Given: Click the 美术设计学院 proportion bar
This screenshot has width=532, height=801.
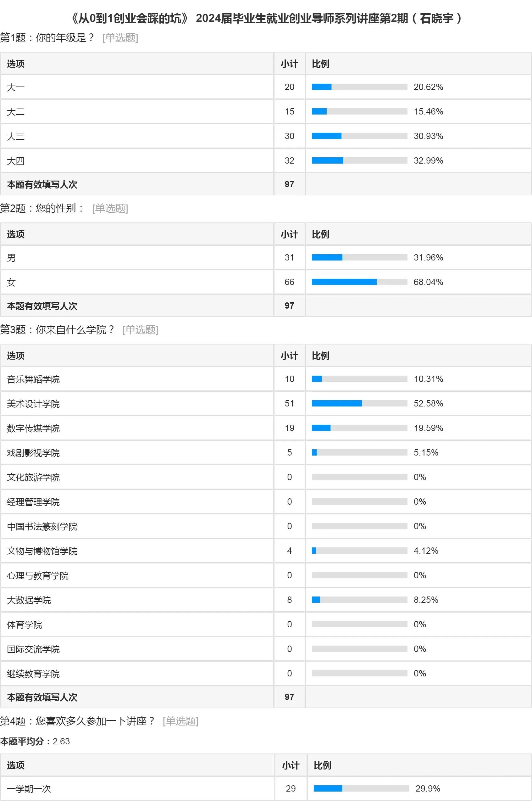Looking at the screenshot, I should click(x=359, y=404).
